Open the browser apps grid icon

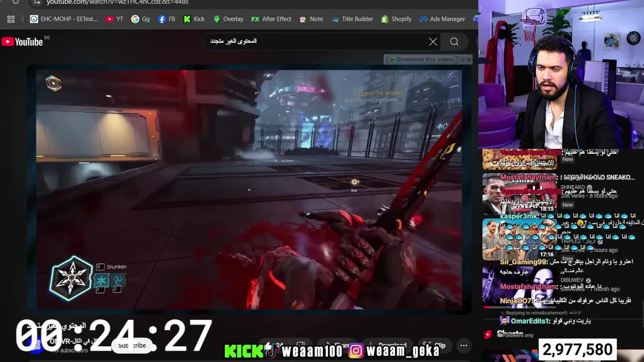[11, 19]
